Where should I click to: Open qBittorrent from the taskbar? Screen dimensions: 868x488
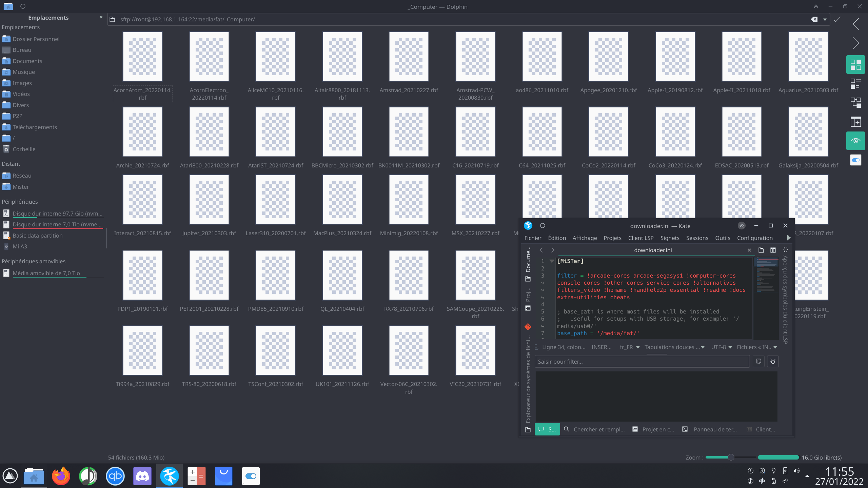(115, 476)
